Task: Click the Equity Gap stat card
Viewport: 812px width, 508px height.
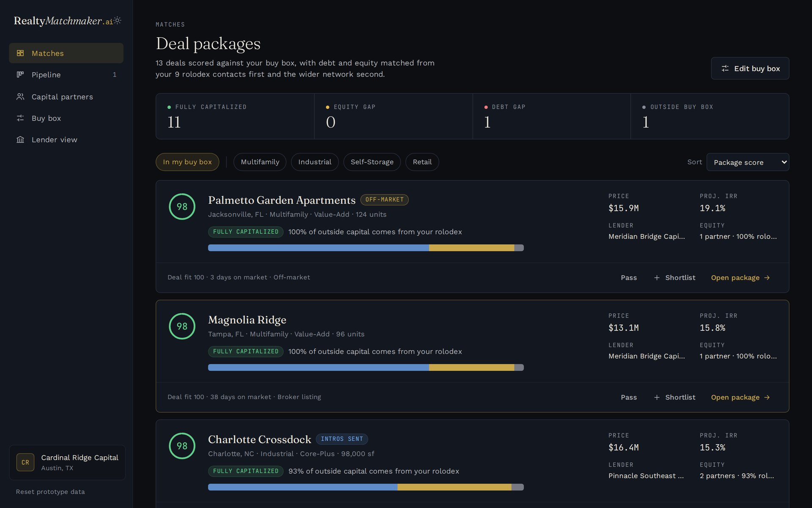Action: tap(393, 116)
